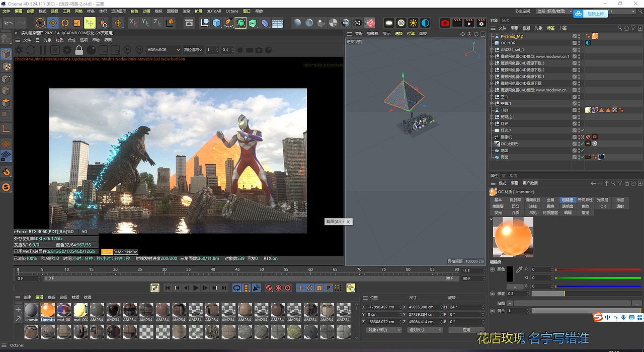Image resolution: width=644 pixels, height=352 pixels.
Task: Click the Cube primitive icon
Action: (x=216, y=23)
